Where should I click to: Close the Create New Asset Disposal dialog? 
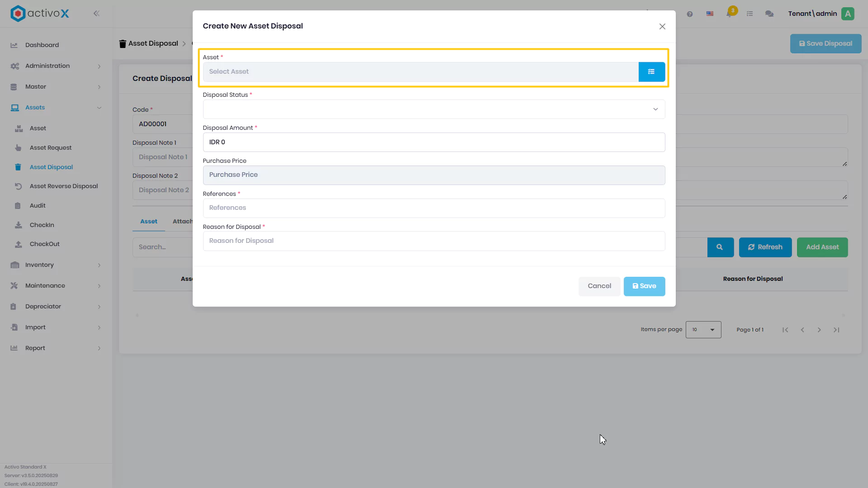[662, 27]
